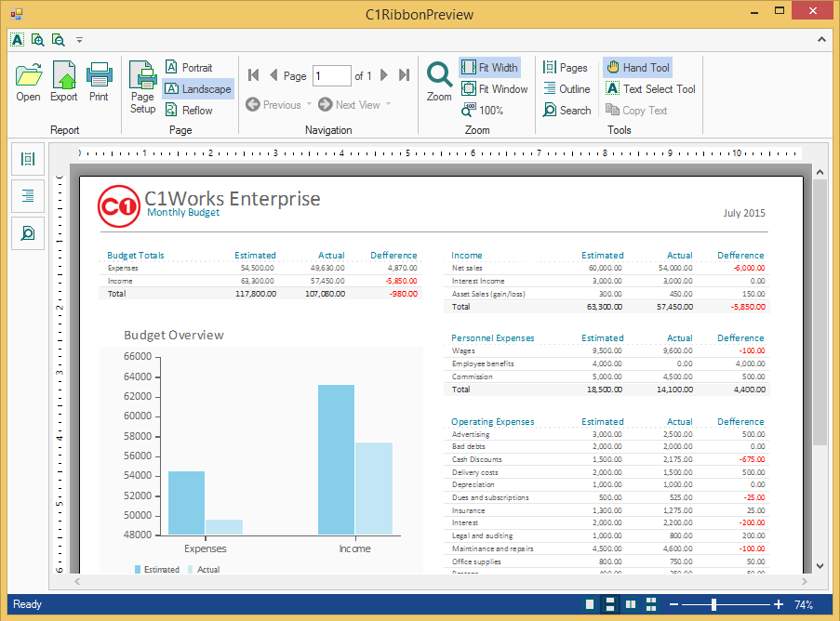Click the Export icon in Report group
Screen dimensions: 840x621
tap(63, 81)
